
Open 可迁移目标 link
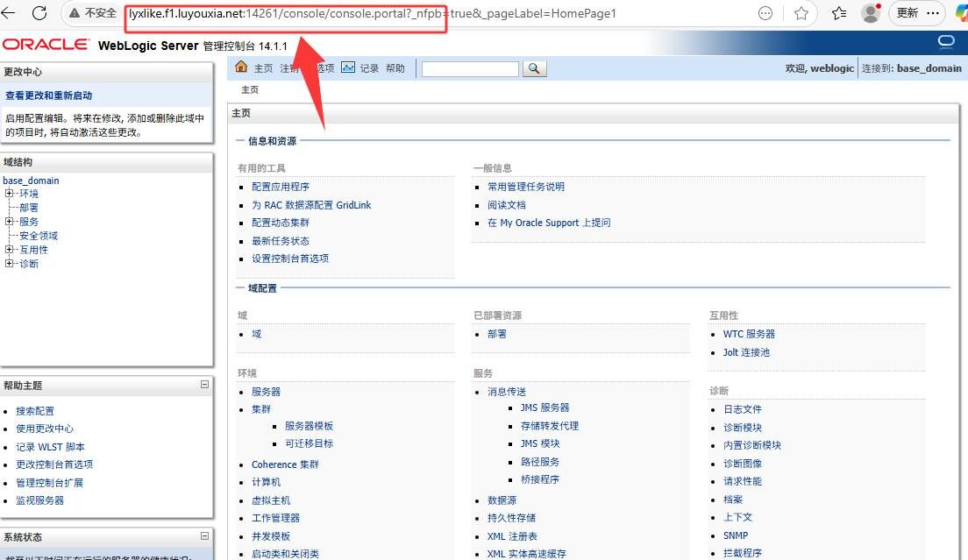coord(309,443)
